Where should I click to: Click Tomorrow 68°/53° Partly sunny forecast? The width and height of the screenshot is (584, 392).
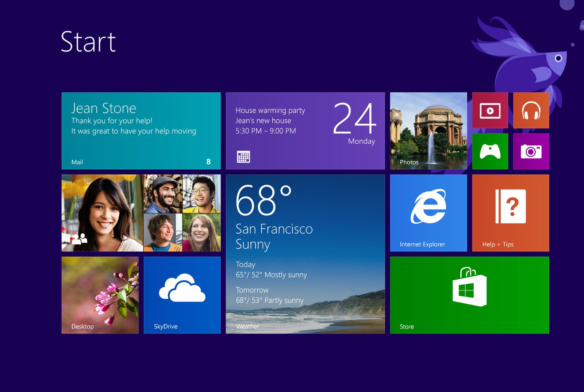[269, 295]
